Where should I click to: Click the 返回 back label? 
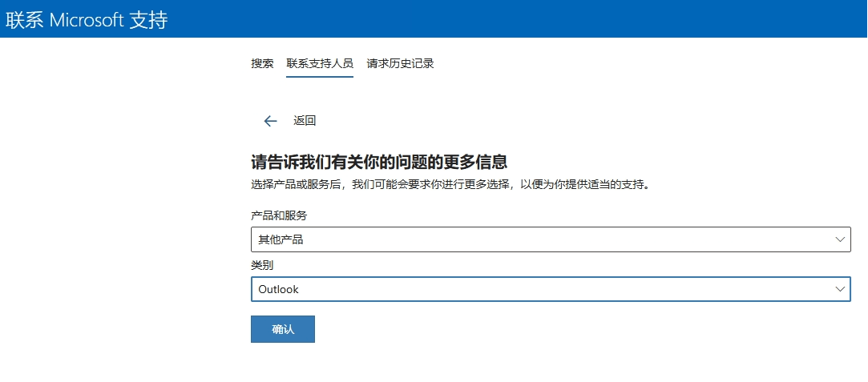coord(305,121)
